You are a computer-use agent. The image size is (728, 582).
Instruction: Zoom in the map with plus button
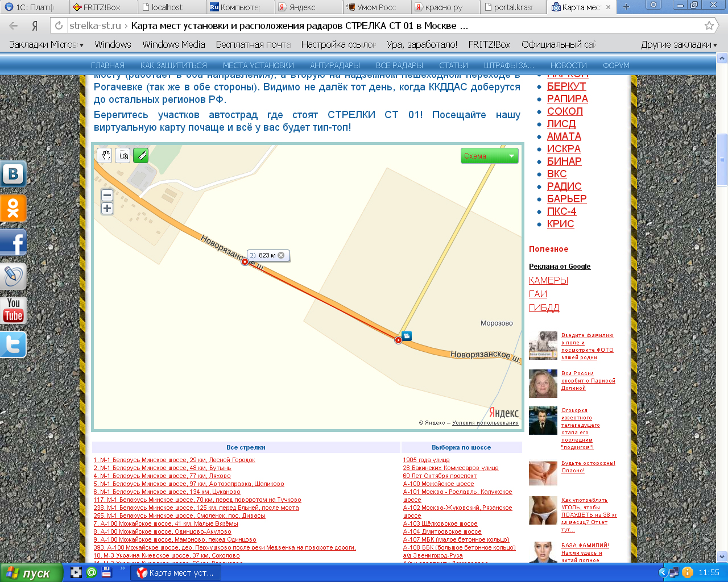[x=107, y=209]
